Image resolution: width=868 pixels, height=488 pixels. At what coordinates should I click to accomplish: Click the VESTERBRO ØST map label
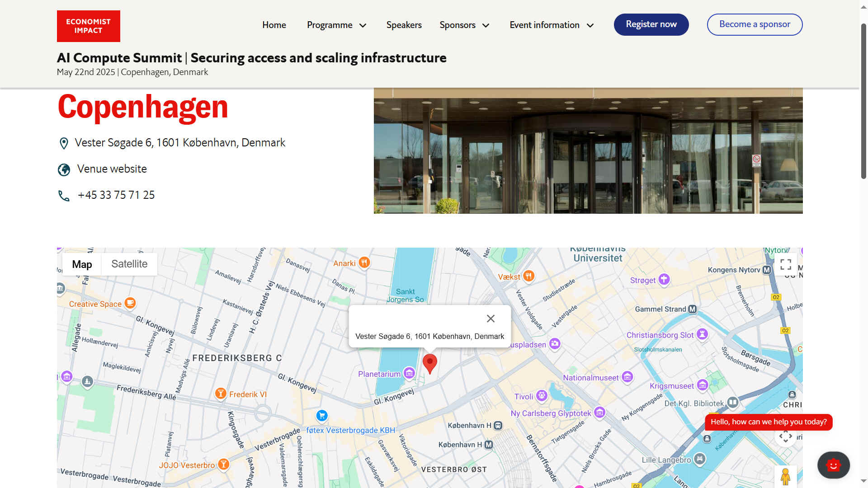[454, 469]
